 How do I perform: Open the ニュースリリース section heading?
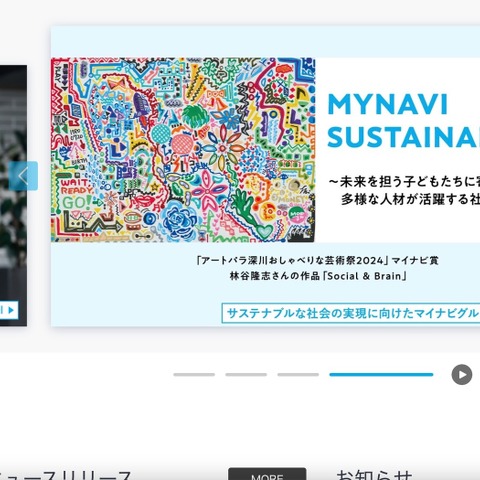click(65, 475)
